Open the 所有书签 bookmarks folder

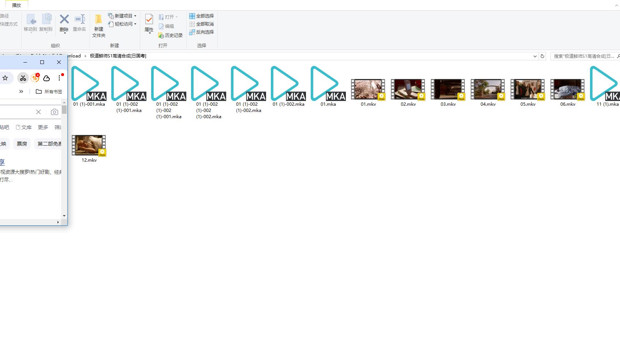[x=49, y=91]
